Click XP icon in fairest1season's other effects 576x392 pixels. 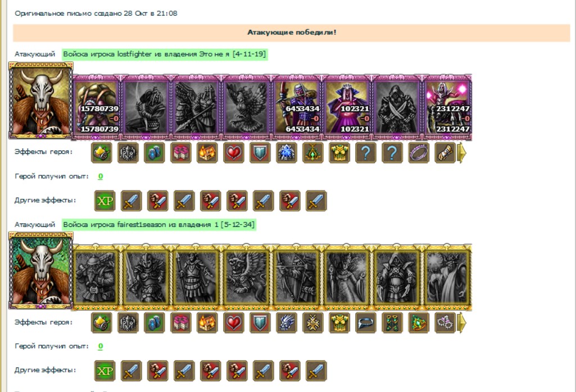[105, 371]
